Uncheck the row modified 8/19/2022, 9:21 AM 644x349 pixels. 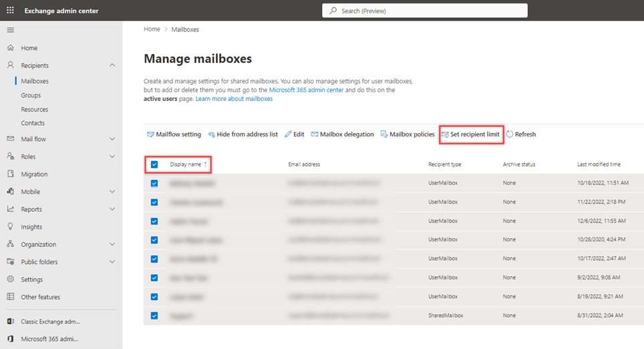[x=154, y=297]
